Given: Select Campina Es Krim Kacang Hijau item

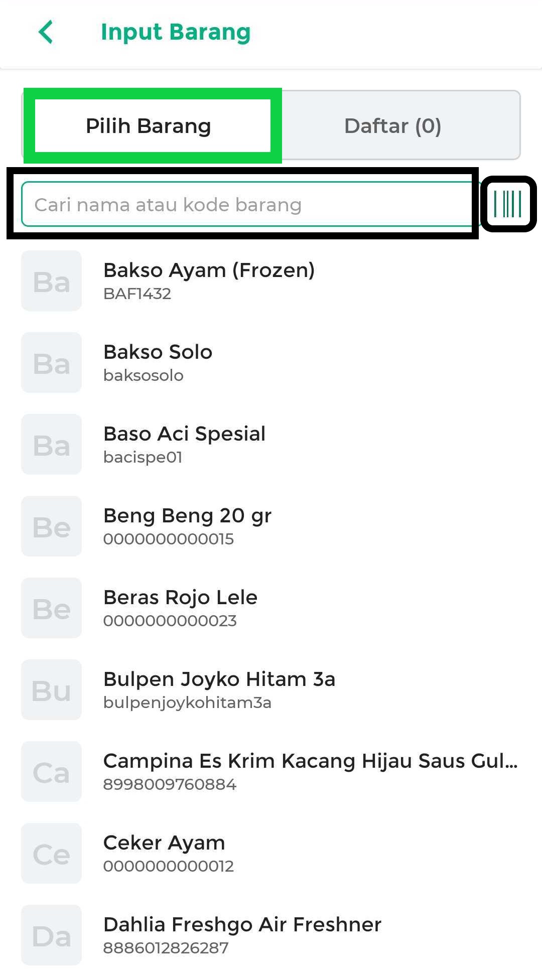Looking at the screenshot, I should pyautogui.click(x=310, y=771).
